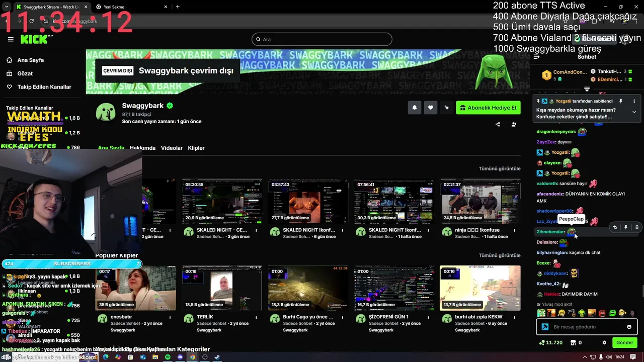The image size is (644, 362).
Task: Open pinned message three-dot options
Action: 634,101
